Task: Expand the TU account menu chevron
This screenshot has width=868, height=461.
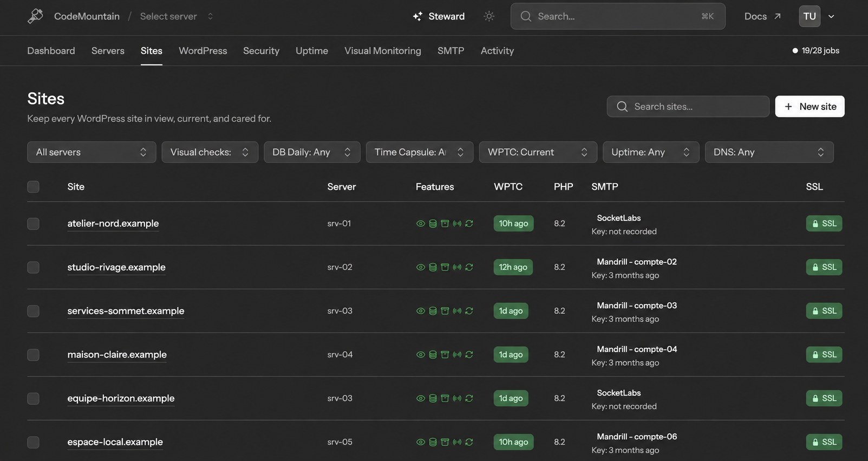Action: [x=831, y=16]
